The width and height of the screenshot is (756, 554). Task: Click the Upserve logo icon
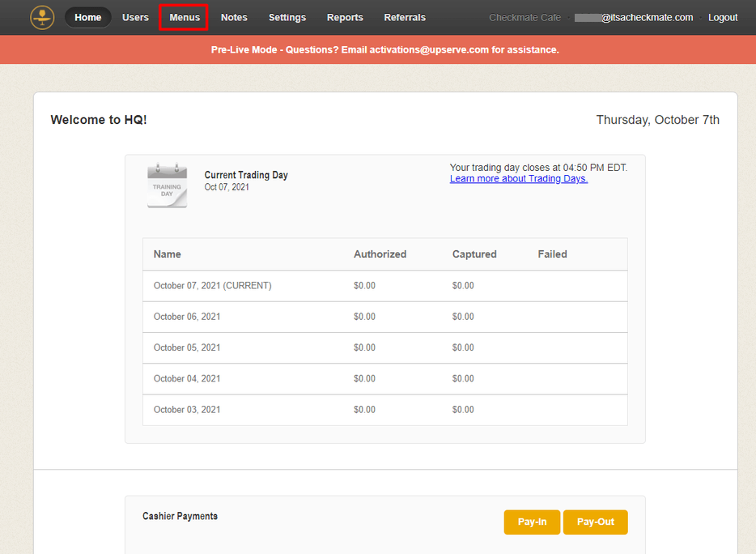pos(42,17)
